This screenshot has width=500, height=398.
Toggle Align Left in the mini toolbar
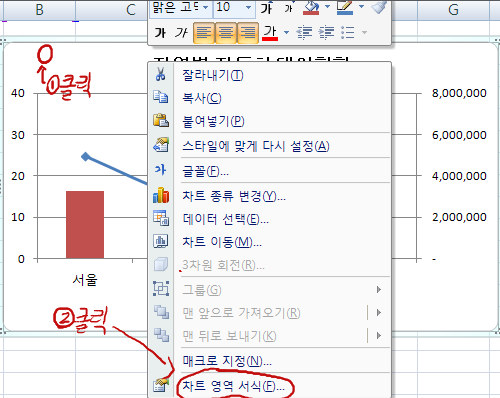pyautogui.click(x=204, y=33)
